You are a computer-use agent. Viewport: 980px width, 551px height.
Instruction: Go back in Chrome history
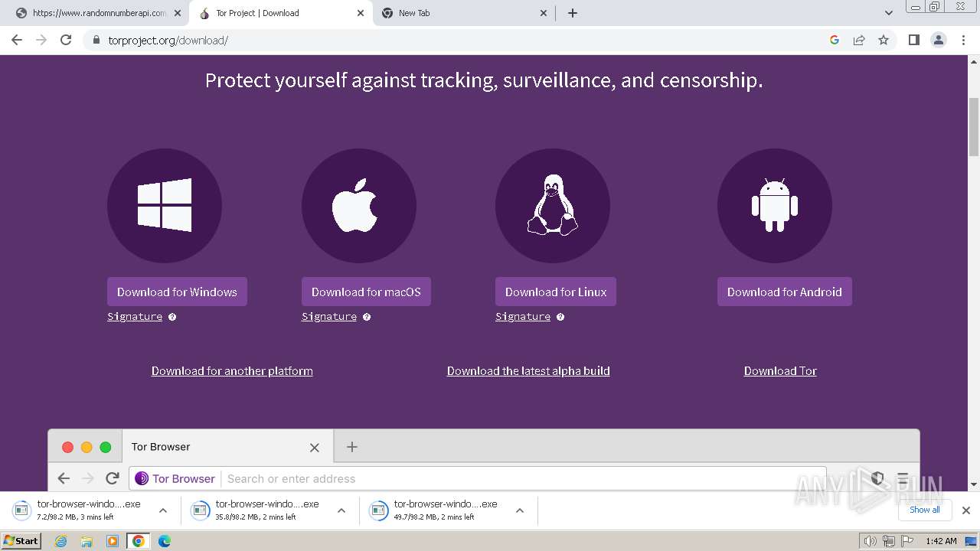coord(17,40)
